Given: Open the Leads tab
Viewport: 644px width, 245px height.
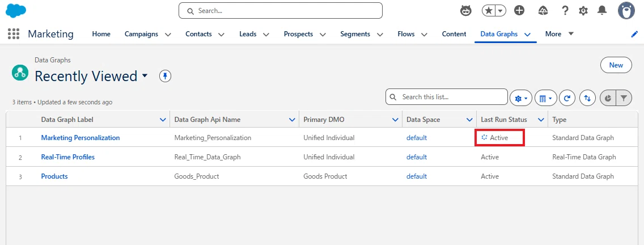Looking at the screenshot, I should click(248, 34).
